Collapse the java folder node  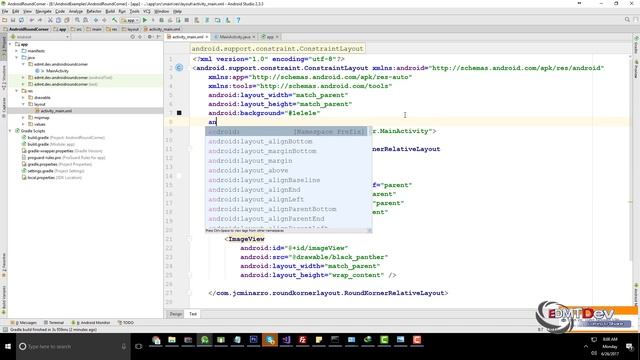pyautogui.click(x=17, y=58)
